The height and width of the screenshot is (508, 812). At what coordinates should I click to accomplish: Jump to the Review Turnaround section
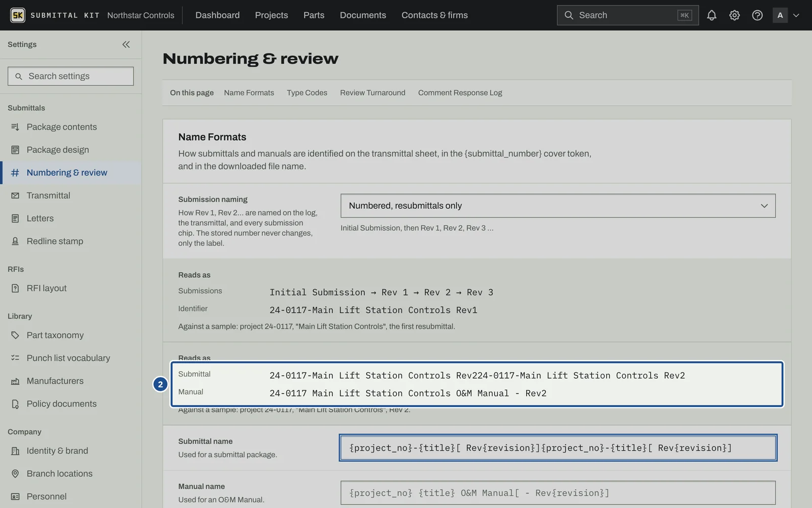373,93
